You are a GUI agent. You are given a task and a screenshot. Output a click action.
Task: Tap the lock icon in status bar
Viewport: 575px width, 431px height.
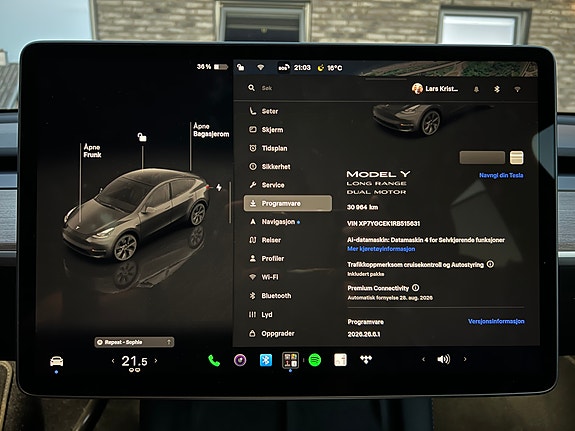pos(241,67)
